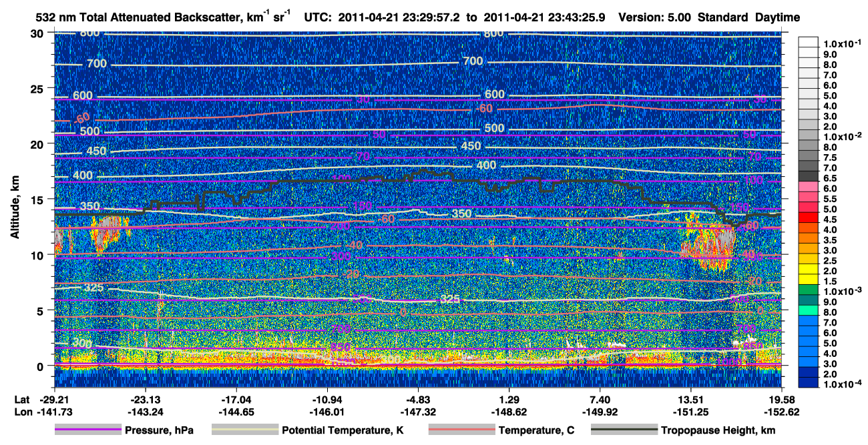Click the magenta Pressure line swatch in legend
This screenshot has width=868, height=445.
pos(87,430)
